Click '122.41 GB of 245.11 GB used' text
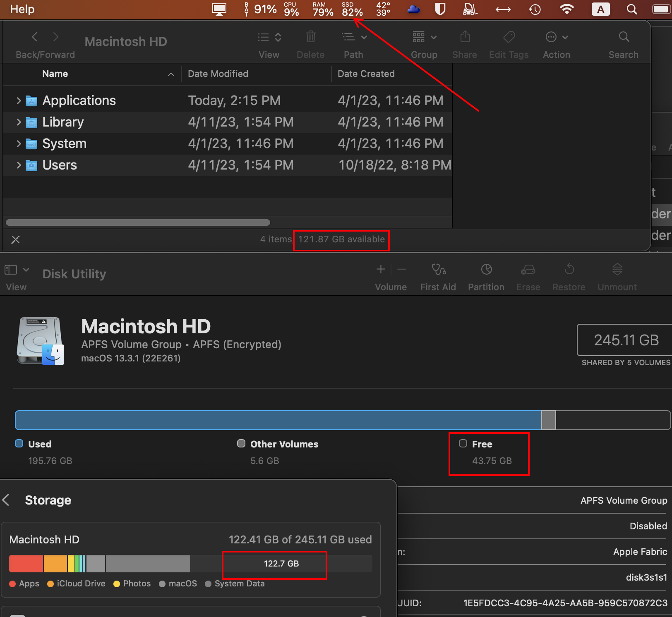672x617 pixels. point(300,540)
